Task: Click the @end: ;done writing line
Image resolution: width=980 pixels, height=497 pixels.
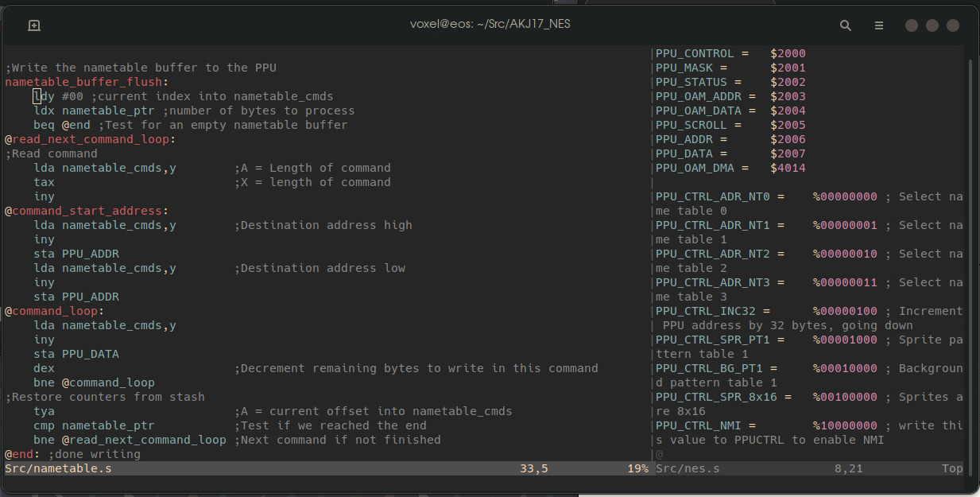Action: point(72,454)
